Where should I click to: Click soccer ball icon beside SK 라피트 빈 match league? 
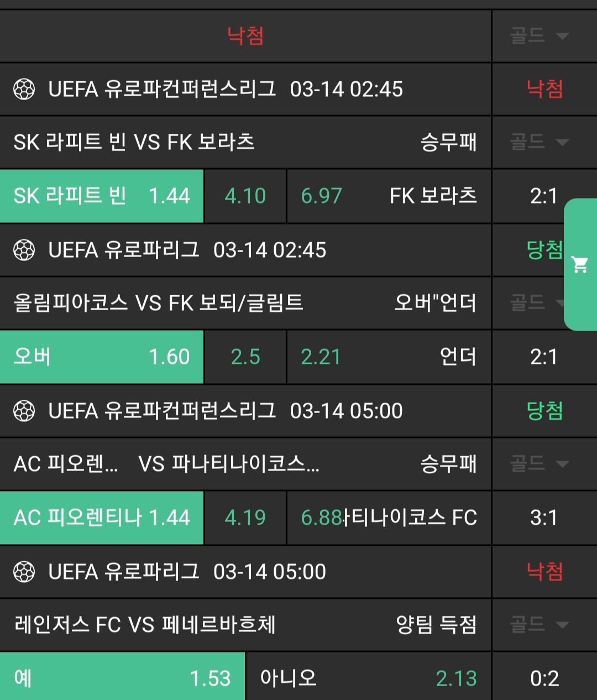coord(24,89)
